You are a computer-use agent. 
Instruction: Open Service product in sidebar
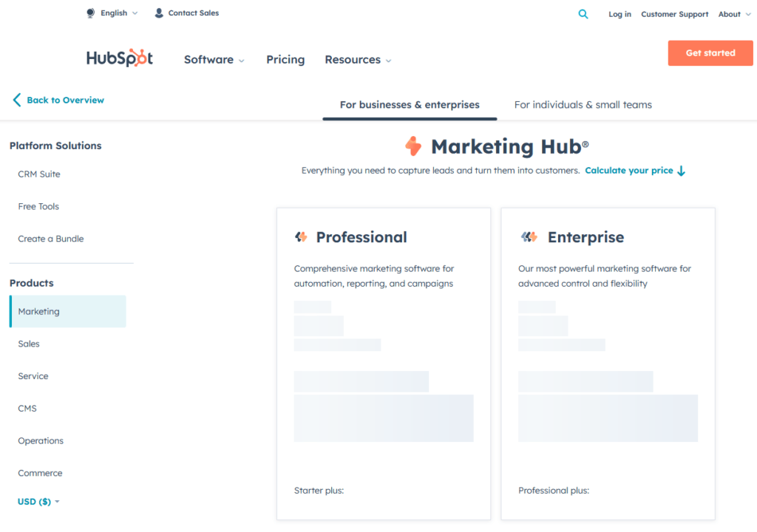[x=33, y=376]
